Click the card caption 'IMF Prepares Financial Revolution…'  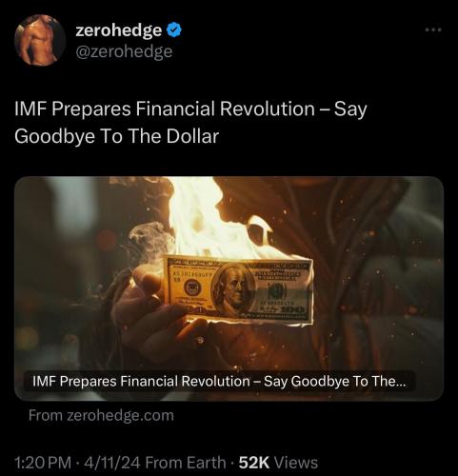click(x=219, y=381)
